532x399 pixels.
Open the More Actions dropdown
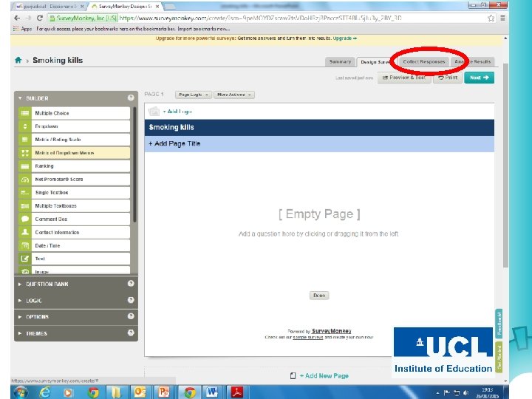pos(234,95)
